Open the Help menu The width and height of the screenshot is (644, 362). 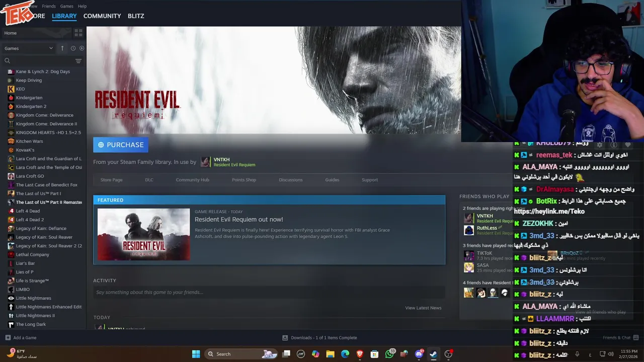[82, 6]
